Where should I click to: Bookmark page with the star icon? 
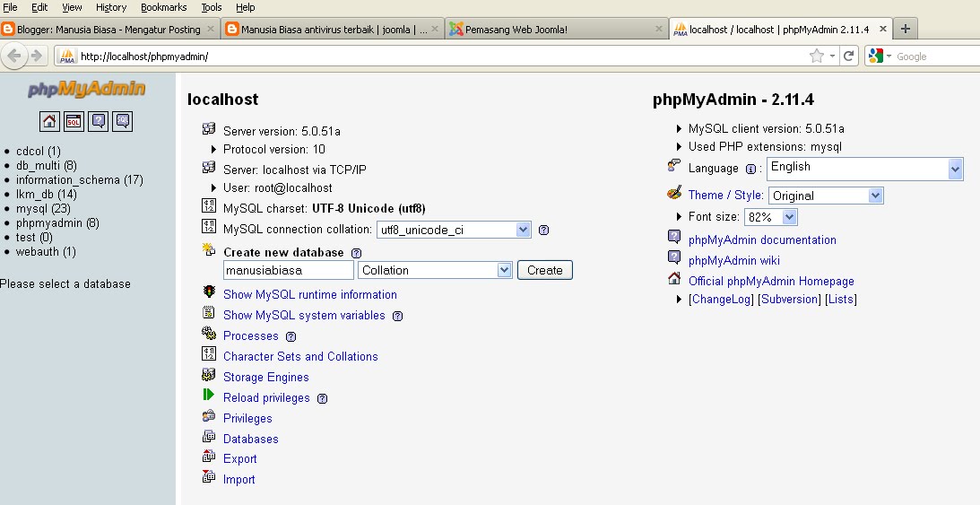816,57
